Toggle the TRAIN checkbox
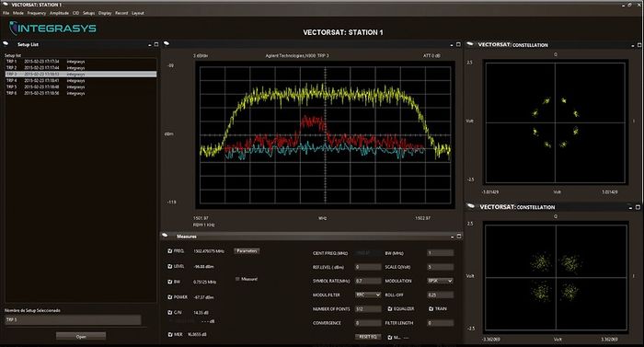Image resolution: width=644 pixels, height=347 pixels. tap(431, 308)
